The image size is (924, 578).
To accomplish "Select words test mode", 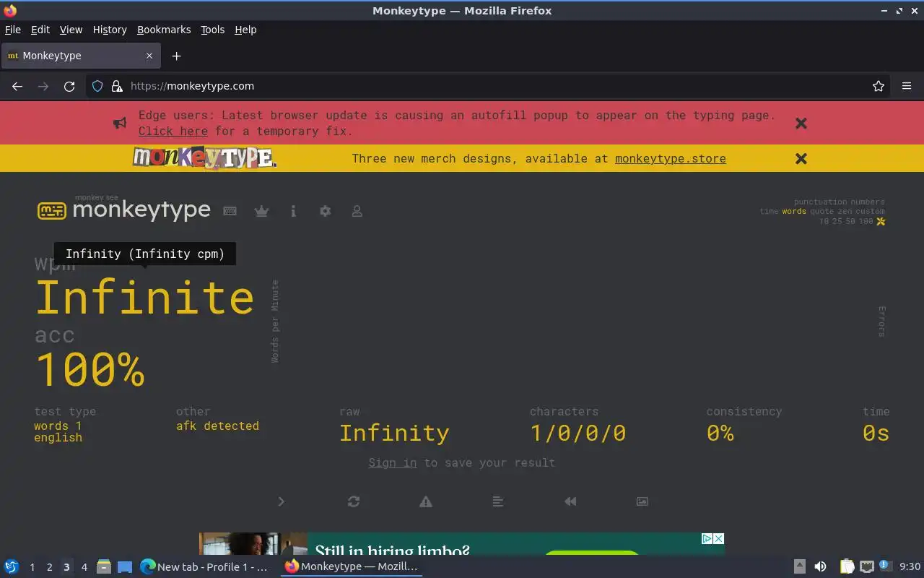I will (794, 212).
